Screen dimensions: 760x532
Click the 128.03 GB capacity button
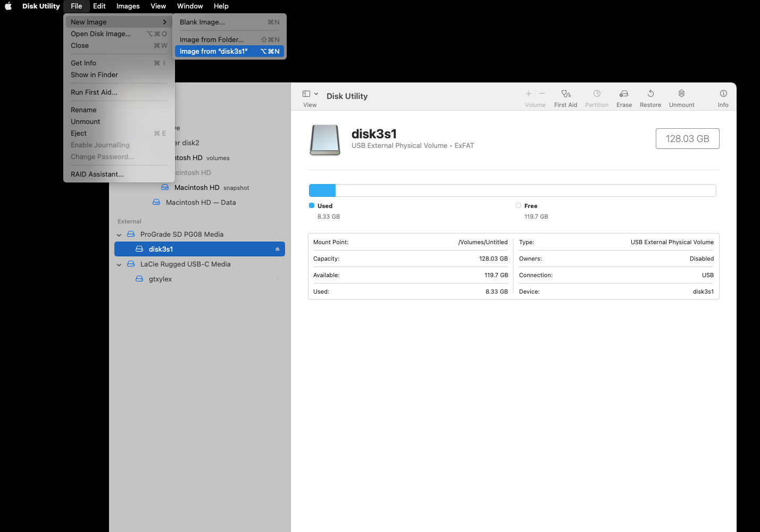coord(687,138)
